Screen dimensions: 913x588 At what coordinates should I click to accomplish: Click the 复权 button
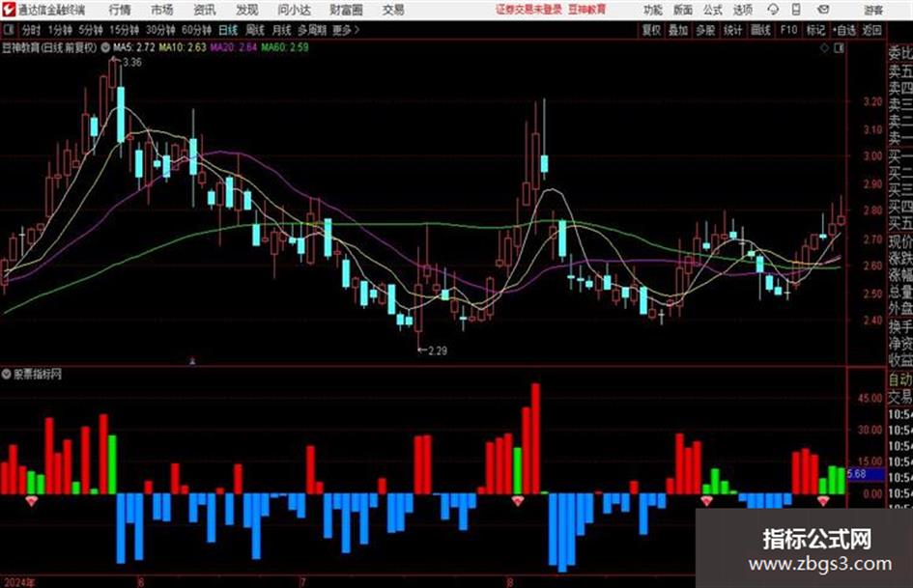651,30
